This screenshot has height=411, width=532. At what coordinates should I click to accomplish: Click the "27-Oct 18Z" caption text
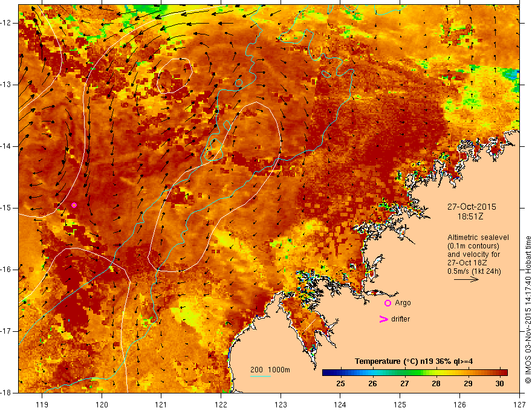(466, 263)
